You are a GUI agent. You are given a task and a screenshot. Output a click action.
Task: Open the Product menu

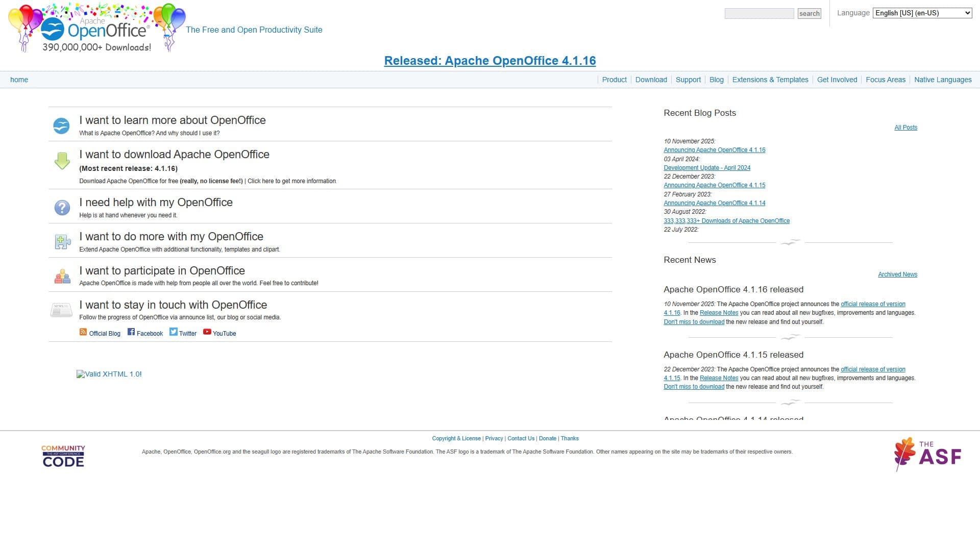point(614,80)
